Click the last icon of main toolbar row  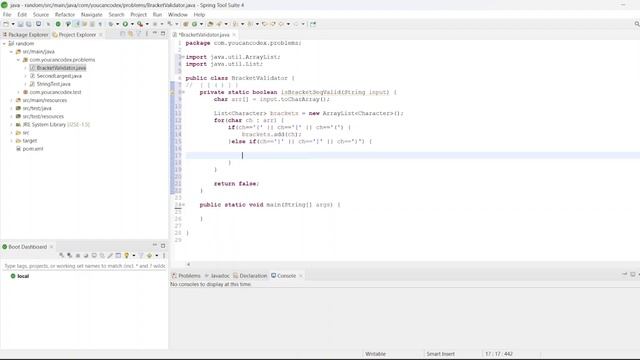point(313,24)
